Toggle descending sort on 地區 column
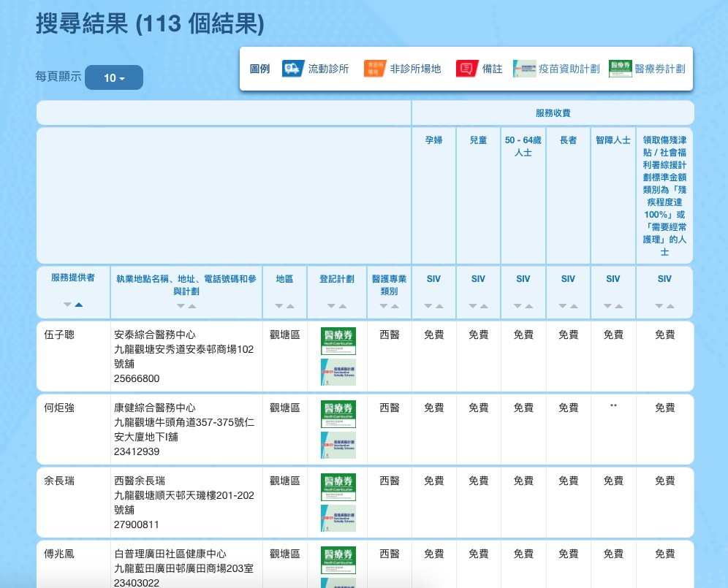 point(279,305)
